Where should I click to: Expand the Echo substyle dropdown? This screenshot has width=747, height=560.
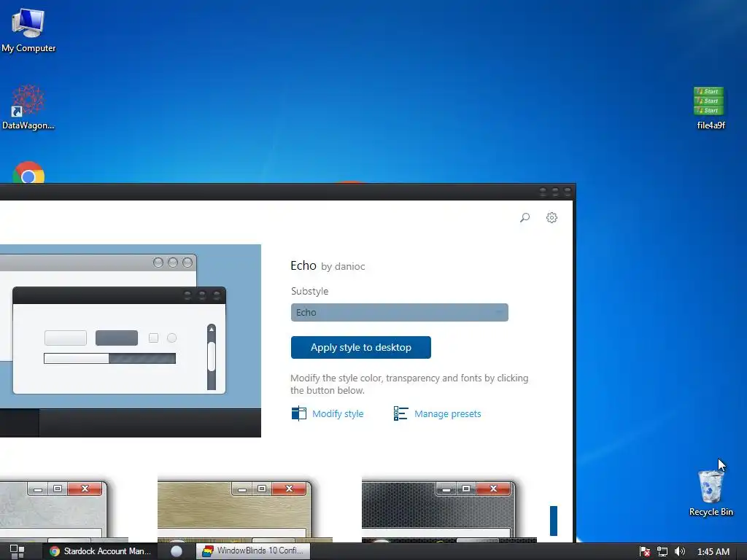click(x=399, y=312)
